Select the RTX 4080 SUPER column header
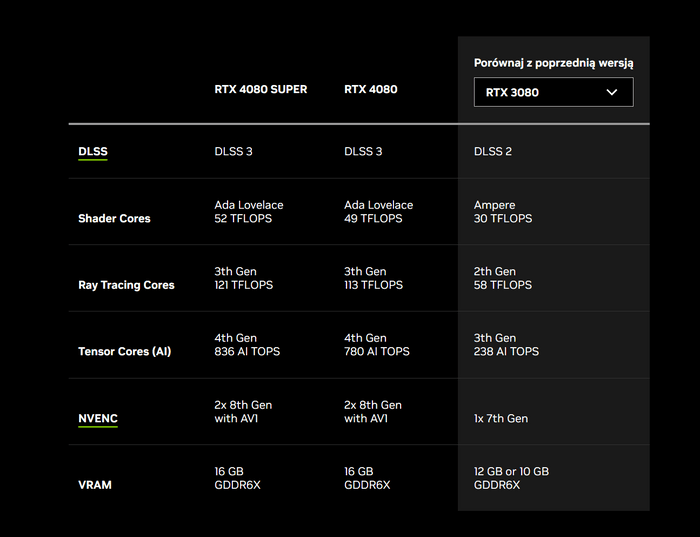 261,89
